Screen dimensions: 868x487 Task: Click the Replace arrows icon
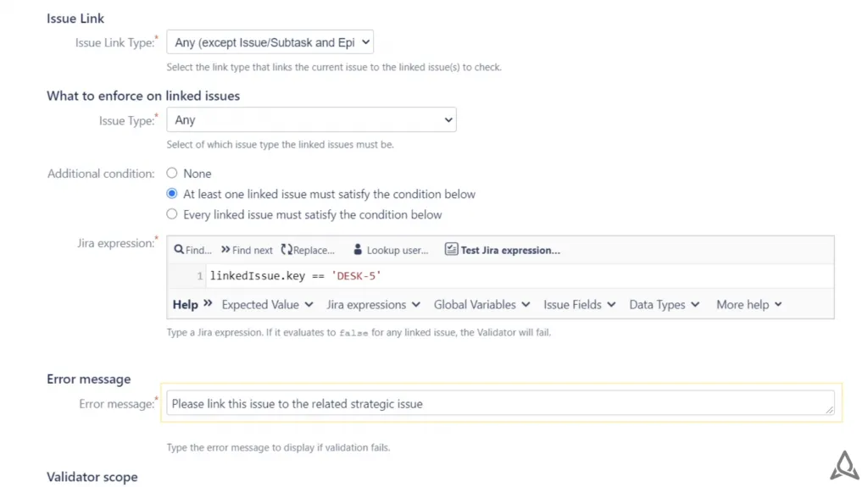(287, 250)
